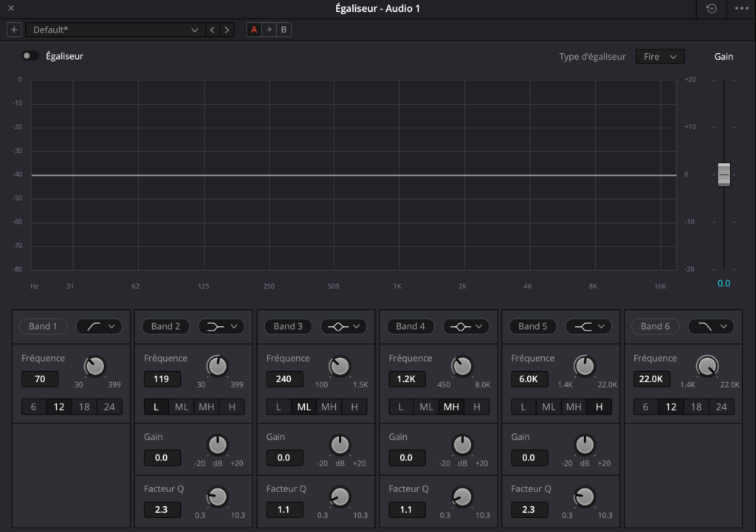This screenshot has width=756, height=532.
Task: Select MH range for Band 3
Action: coord(329,407)
